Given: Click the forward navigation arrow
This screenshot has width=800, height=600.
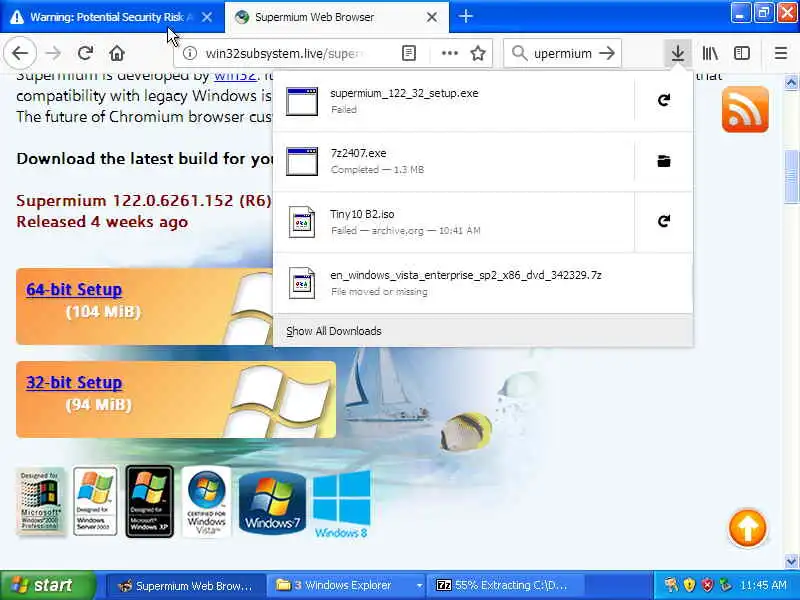Looking at the screenshot, I should pos(53,53).
